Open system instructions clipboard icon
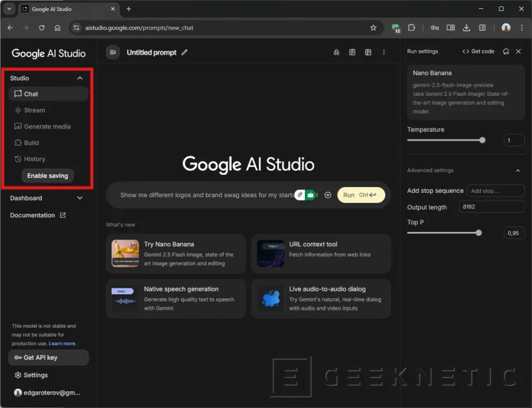This screenshot has width=532, height=408. pos(352,52)
